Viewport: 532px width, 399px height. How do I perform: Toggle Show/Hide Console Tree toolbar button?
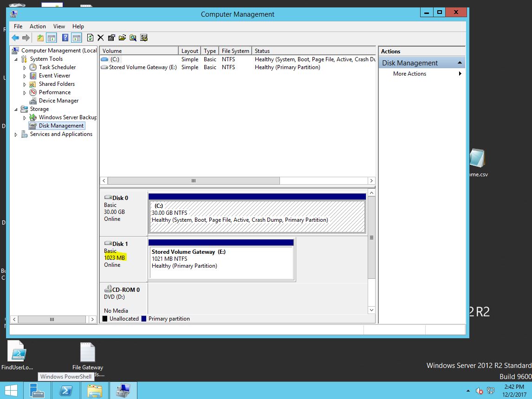point(52,38)
